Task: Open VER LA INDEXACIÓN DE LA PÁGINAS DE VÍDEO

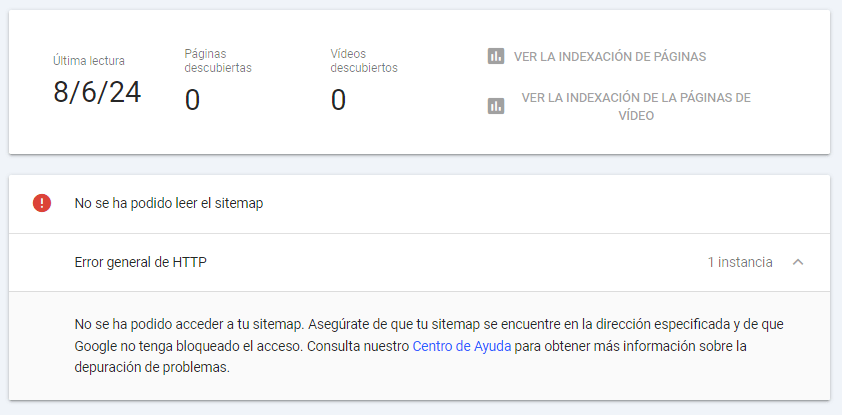Action: tap(636, 106)
